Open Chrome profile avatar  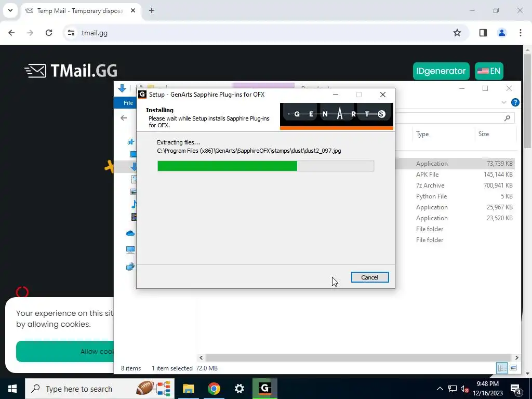tap(502, 33)
